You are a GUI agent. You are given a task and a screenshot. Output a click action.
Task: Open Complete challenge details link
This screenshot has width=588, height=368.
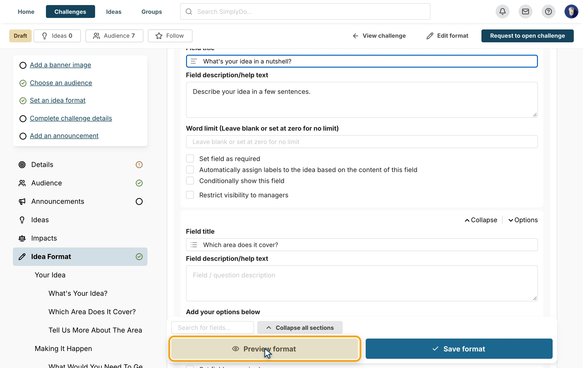tap(71, 118)
